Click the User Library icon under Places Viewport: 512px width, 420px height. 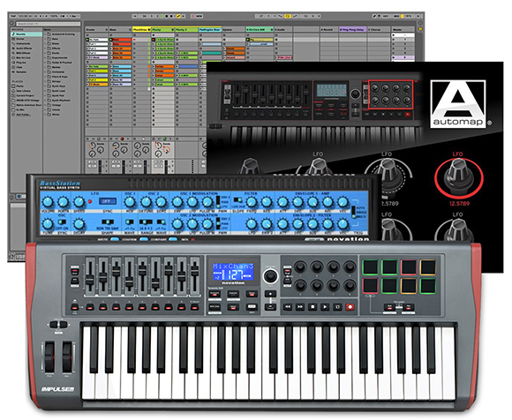point(13,91)
